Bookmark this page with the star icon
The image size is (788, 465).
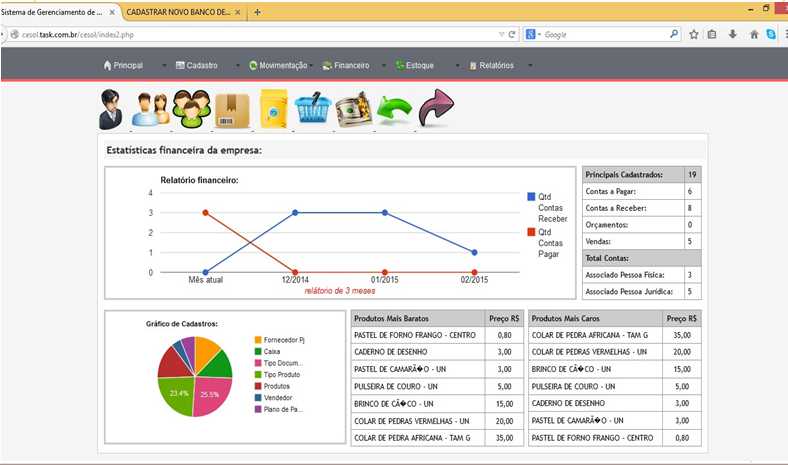(693, 34)
